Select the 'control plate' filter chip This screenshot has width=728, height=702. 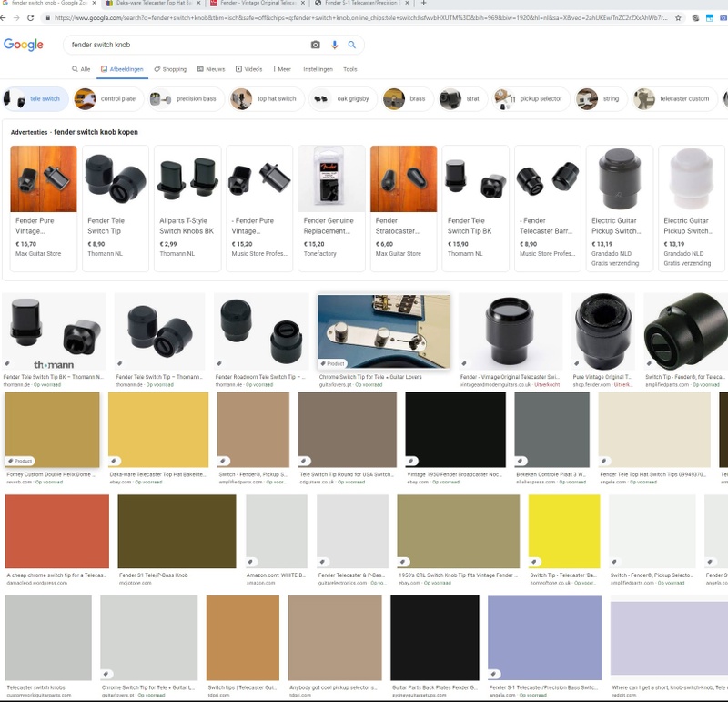tap(108, 98)
